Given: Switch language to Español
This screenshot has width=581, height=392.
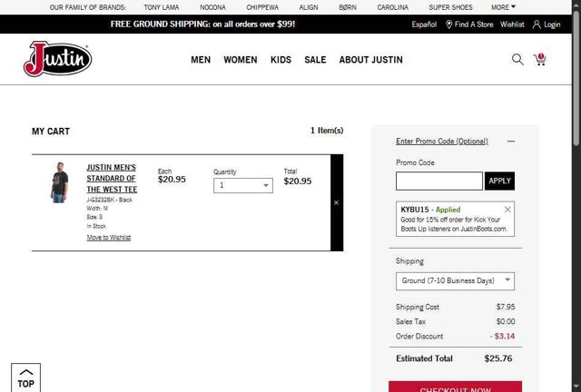Looking at the screenshot, I should (424, 24).
